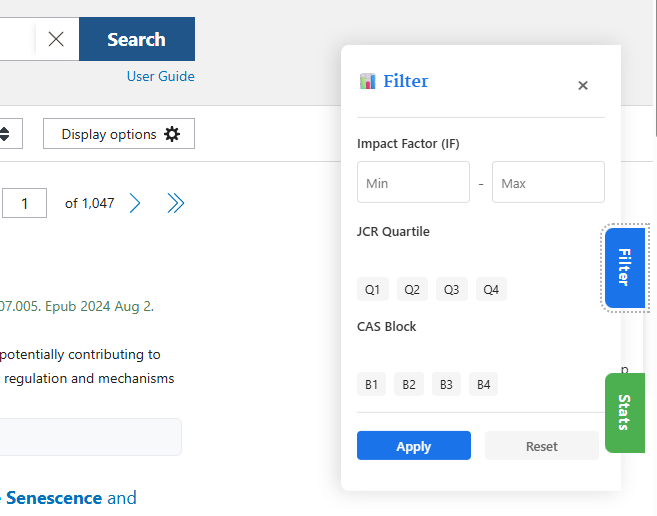Jump to the last results page

(175, 203)
